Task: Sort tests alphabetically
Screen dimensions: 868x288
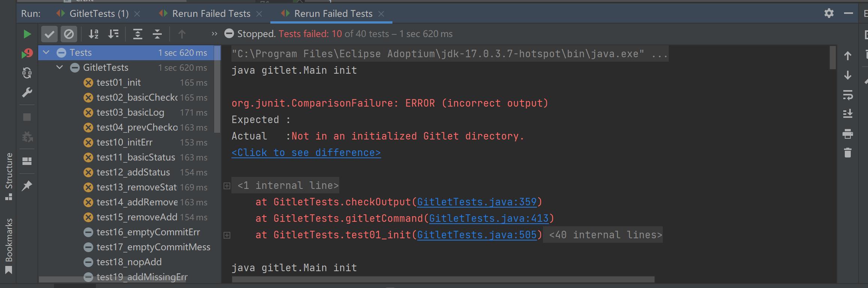Action: [x=94, y=34]
